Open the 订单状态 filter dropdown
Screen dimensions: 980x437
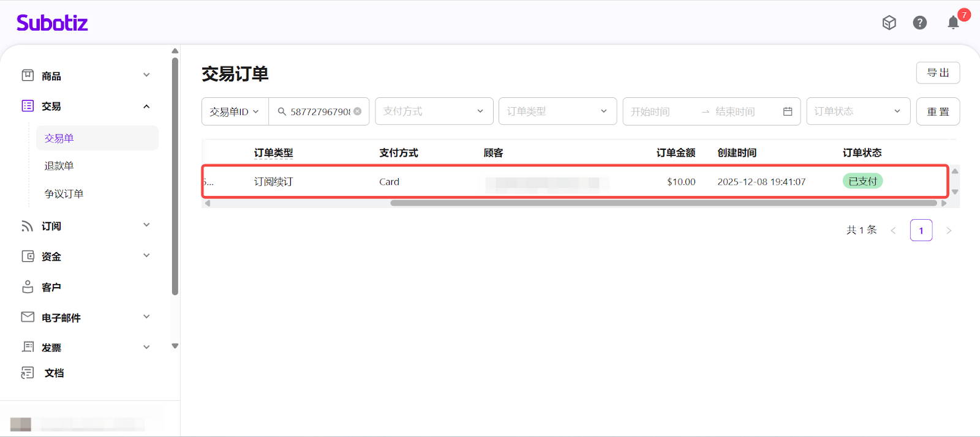(858, 111)
